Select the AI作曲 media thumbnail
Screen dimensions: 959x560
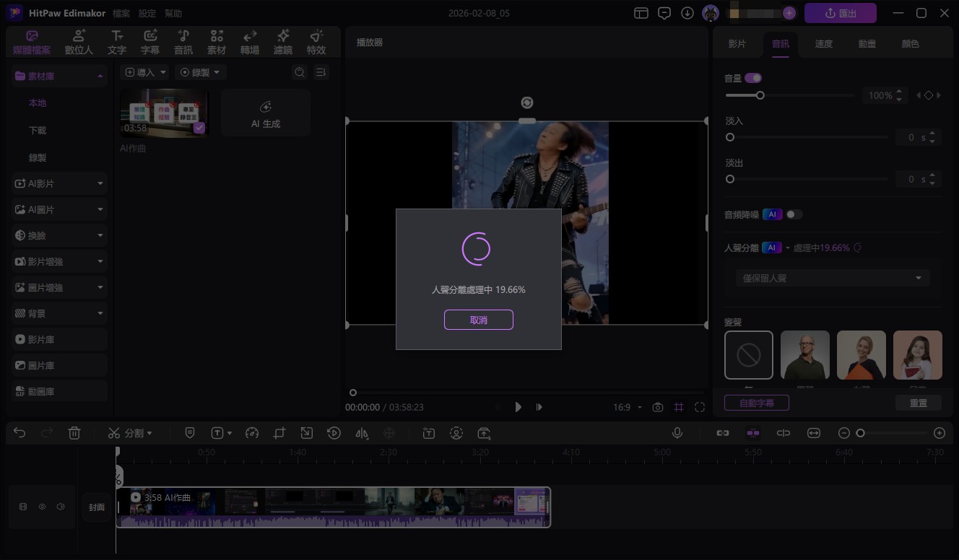164,113
